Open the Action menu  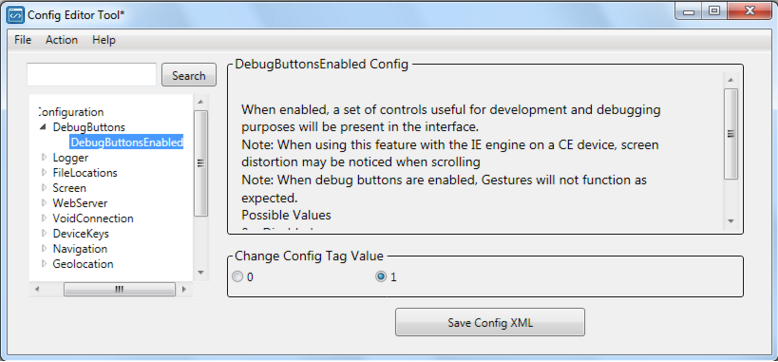click(62, 40)
